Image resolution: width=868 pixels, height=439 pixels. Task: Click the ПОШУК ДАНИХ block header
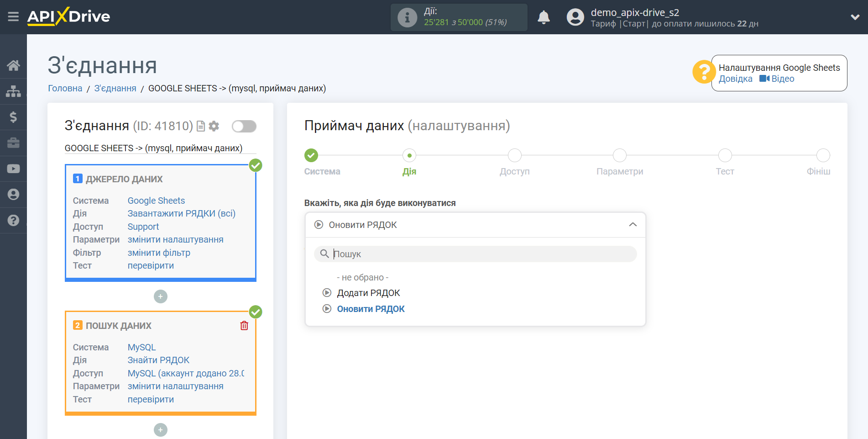point(119,326)
